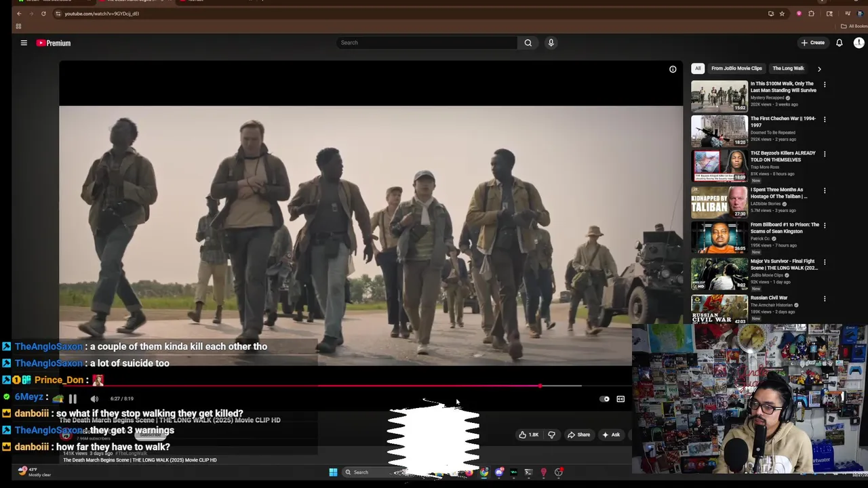Open options for In This $100M Walk video
Viewport: 868px width, 488px height.
pos(825,85)
